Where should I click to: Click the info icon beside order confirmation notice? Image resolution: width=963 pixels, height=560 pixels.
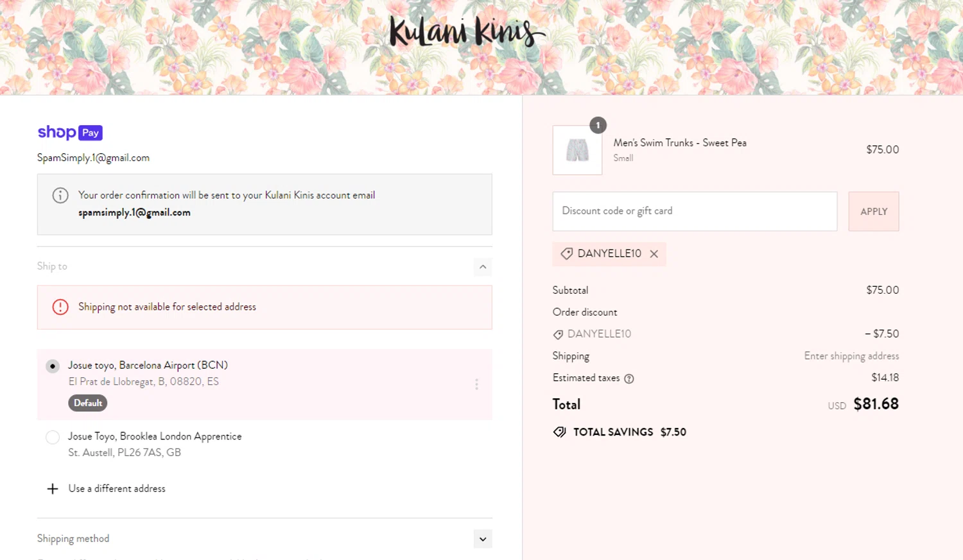pyautogui.click(x=60, y=195)
